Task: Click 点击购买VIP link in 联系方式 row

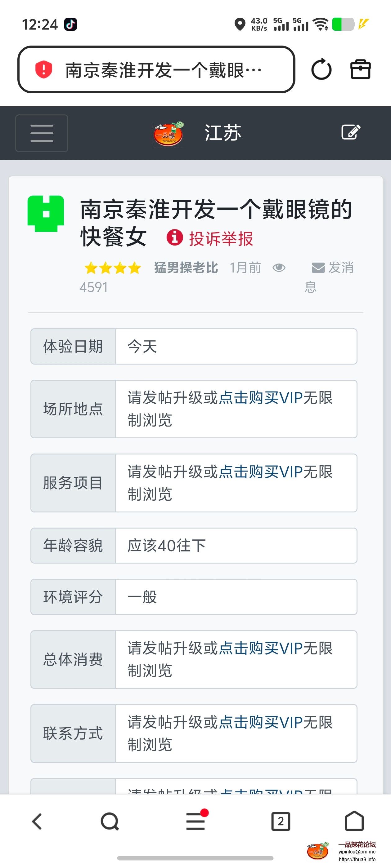Action: pyautogui.click(x=260, y=722)
